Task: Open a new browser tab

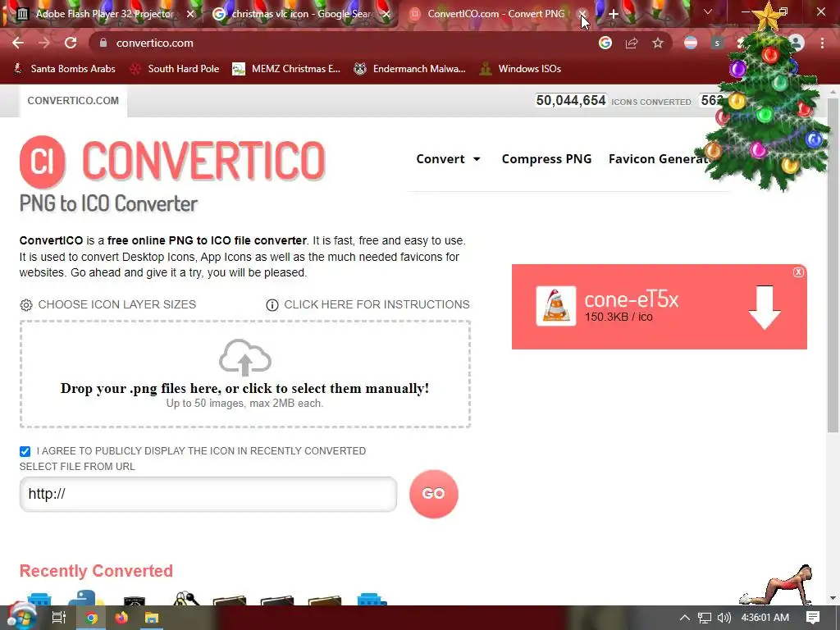Action: click(614, 14)
